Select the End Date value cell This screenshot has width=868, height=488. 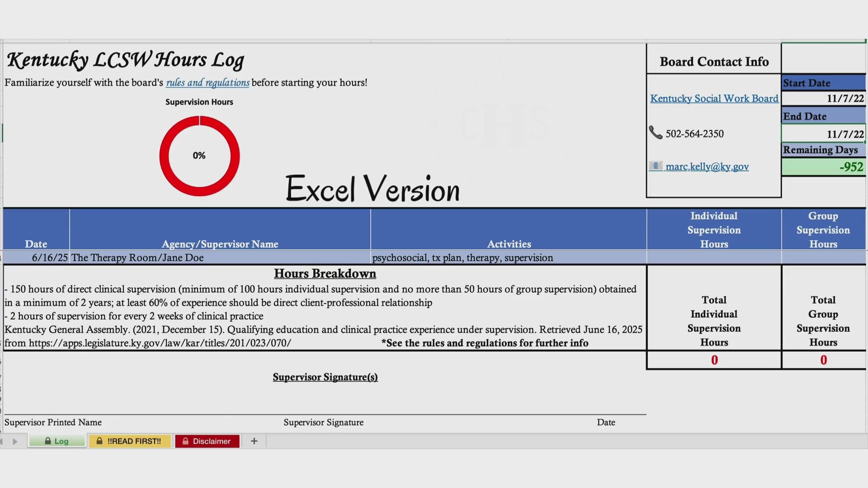click(824, 134)
